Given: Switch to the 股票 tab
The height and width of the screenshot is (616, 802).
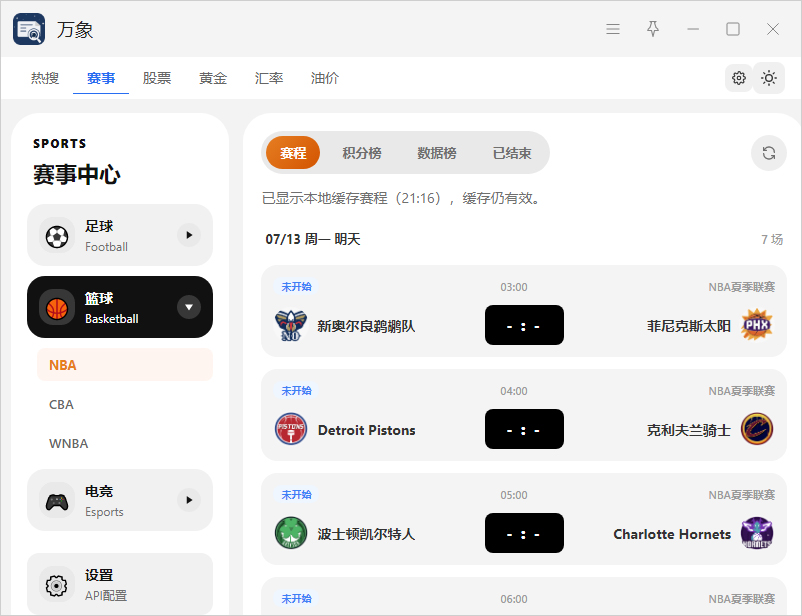Looking at the screenshot, I should (x=157, y=78).
